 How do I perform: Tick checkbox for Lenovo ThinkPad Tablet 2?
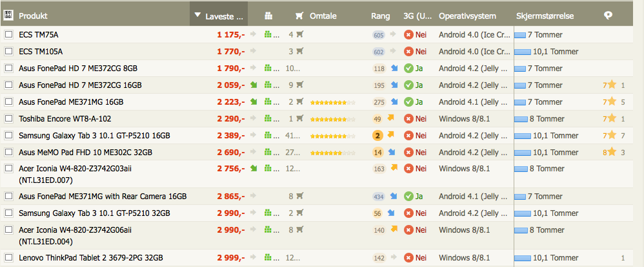(x=8, y=258)
